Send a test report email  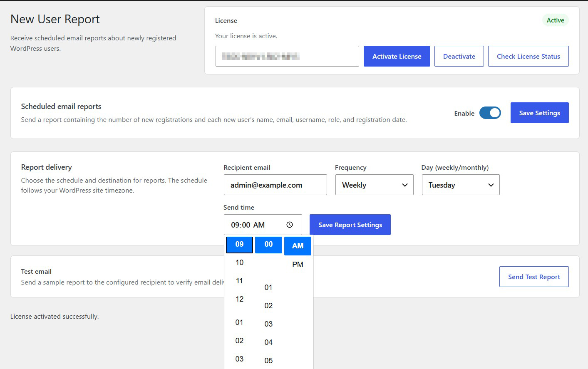(534, 277)
